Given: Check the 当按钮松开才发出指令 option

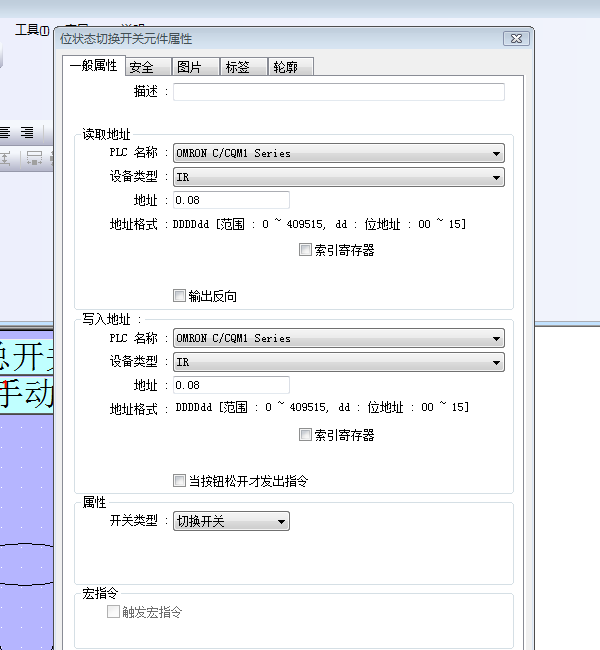Looking at the screenshot, I should point(180,481).
